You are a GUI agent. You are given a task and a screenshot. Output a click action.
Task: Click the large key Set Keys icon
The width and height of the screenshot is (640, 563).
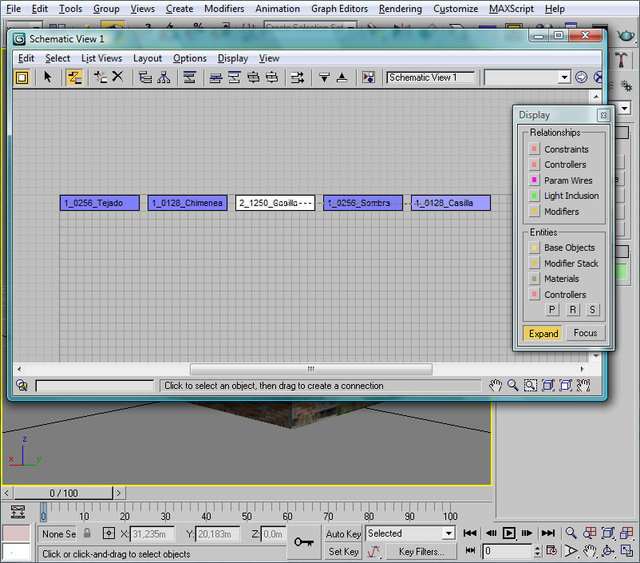305,542
